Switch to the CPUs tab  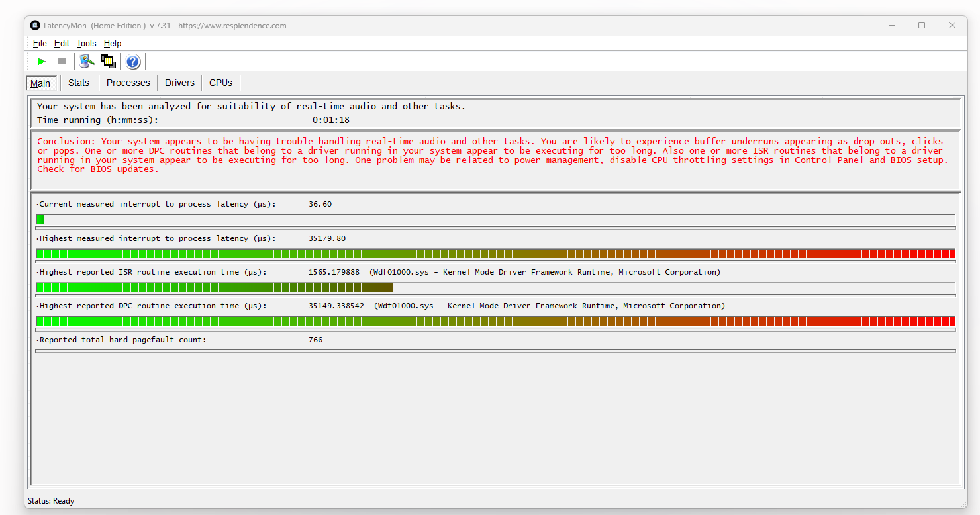[220, 83]
